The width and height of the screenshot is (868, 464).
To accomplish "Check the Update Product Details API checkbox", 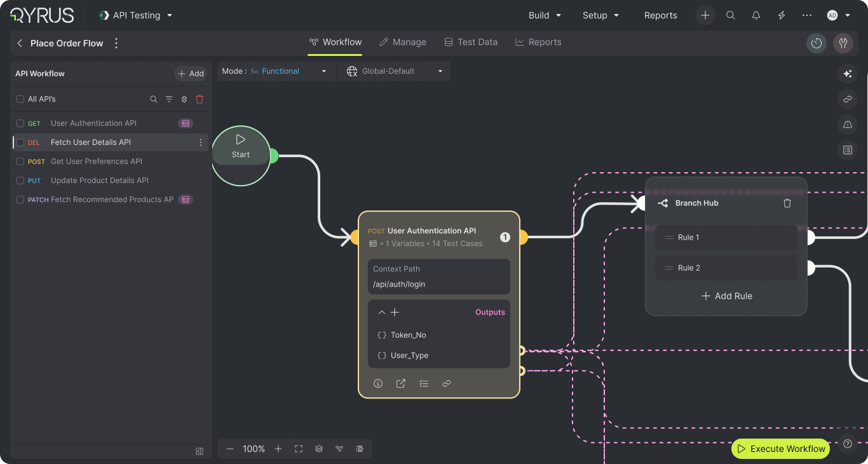I will point(20,181).
